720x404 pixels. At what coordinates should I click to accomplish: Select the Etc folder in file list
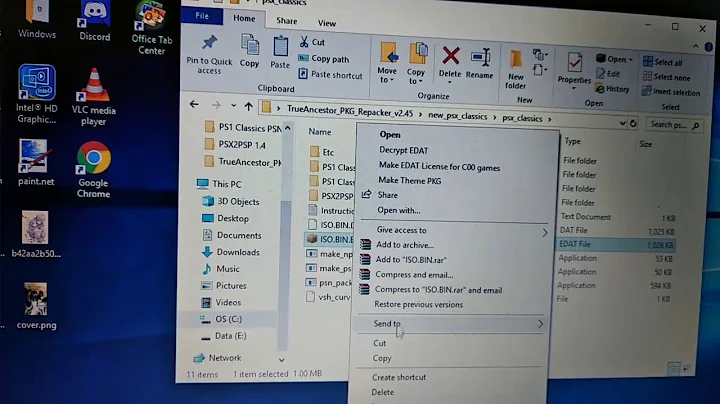pyautogui.click(x=322, y=152)
